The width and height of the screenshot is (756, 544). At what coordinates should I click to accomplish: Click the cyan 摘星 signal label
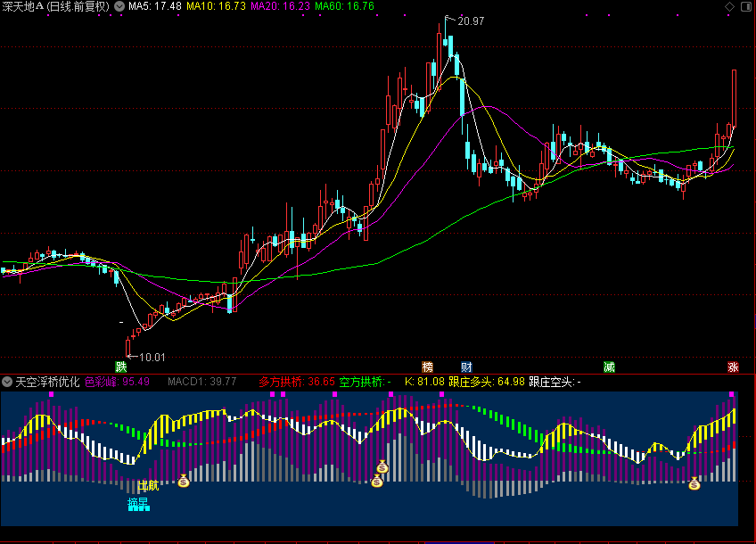point(138,504)
